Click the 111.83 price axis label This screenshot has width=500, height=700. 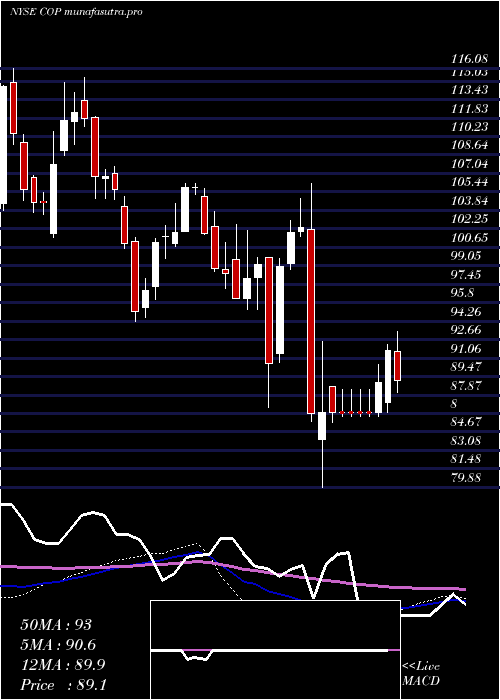point(468,108)
